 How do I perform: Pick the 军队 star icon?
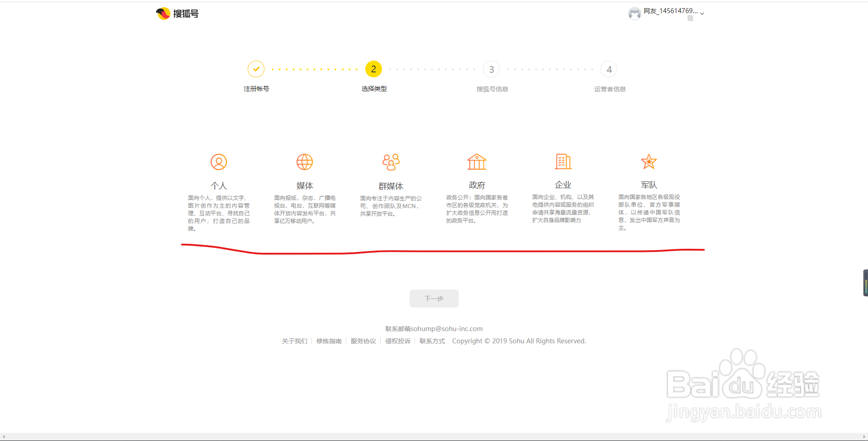[649, 161]
